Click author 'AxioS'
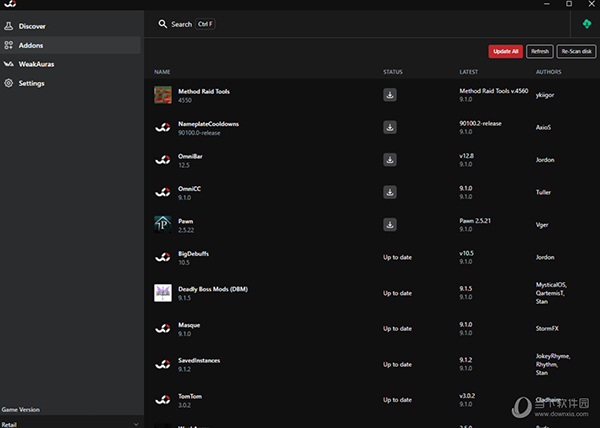This screenshot has width=600, height=428. pos(543,127)
